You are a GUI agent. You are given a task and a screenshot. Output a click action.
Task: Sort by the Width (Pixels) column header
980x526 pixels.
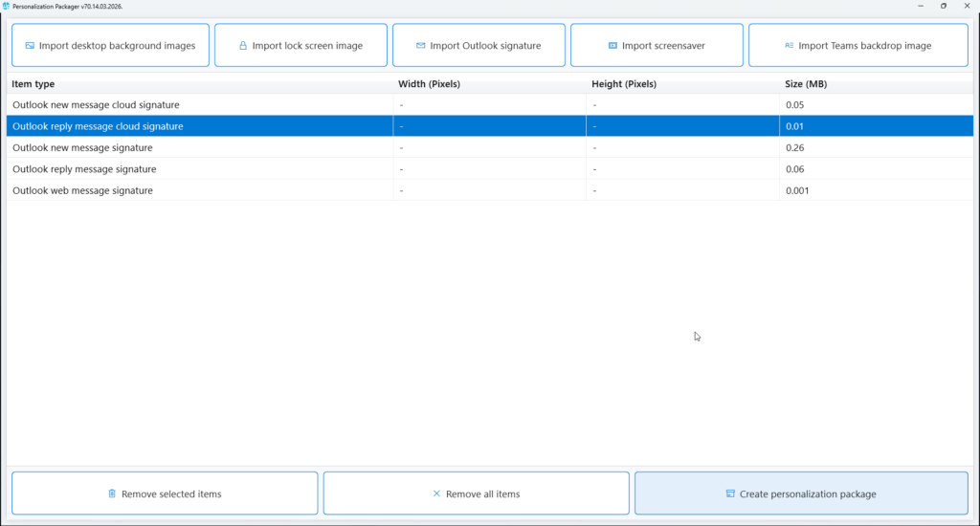(429, 84)
